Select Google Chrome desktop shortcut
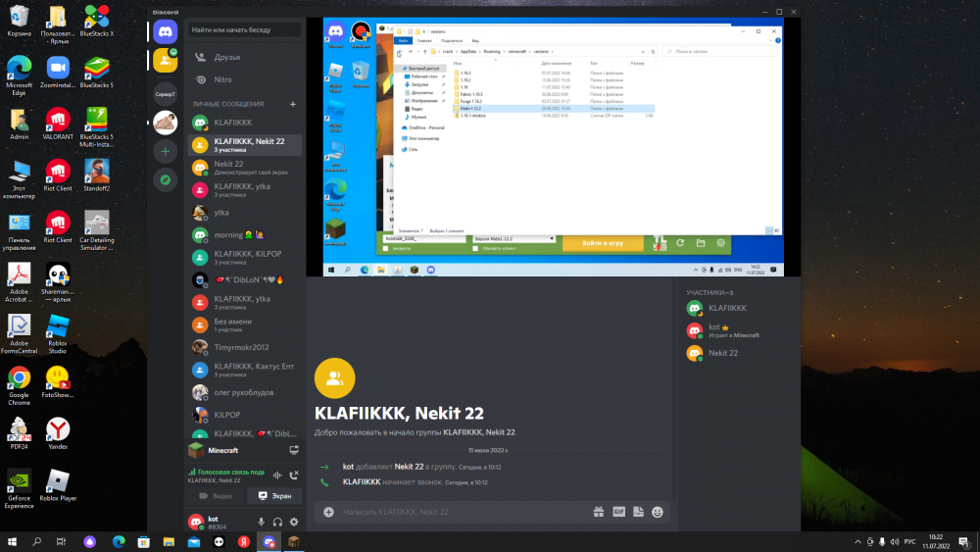The width and height of the screenshot is (980, 552). point(19,385)
